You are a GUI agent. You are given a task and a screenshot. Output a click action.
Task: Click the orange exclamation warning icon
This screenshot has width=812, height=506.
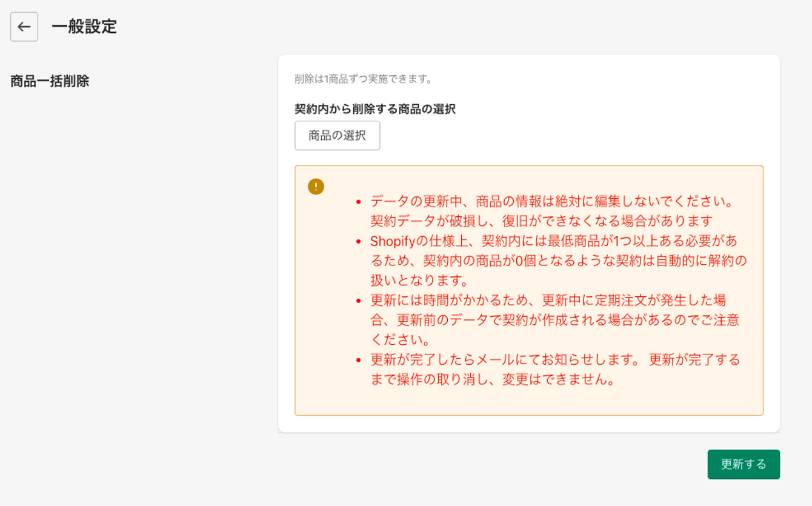pos(316,187)
